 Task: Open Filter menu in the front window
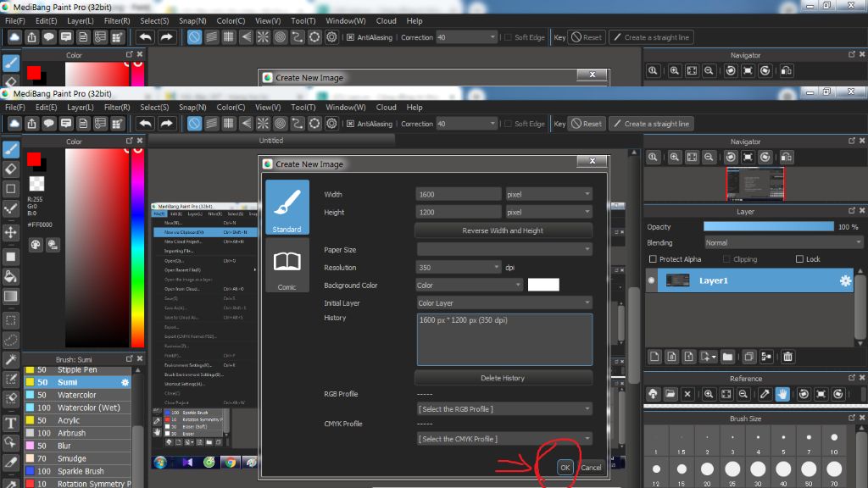tap(117, 108)
